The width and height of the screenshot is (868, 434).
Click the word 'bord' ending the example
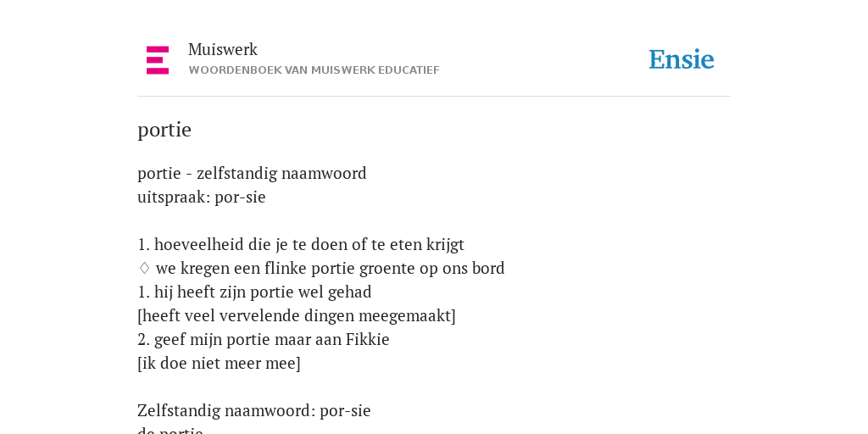coord(488,268)
